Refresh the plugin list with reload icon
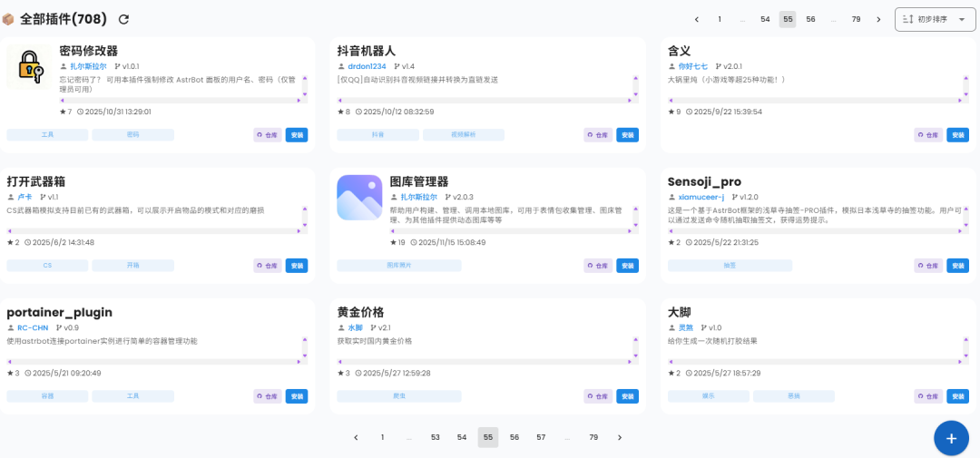This screenshot has height=458, width=980. point(123,19)
